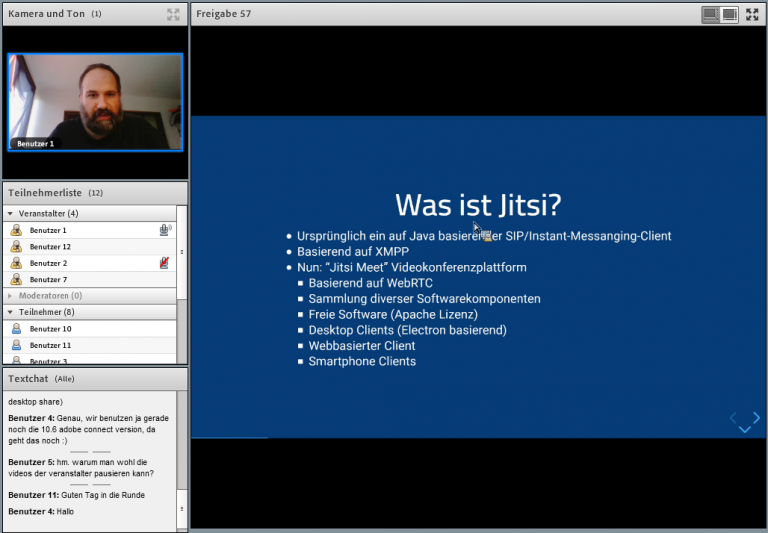Select the first layout view icon in Freigabe header
768x533 pixels.
click(710, 15)
